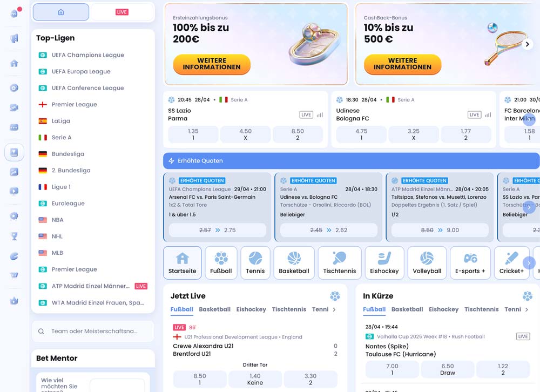
Task: Open the 2. Bundesliga league link
Action: click(x=71, y=171)
